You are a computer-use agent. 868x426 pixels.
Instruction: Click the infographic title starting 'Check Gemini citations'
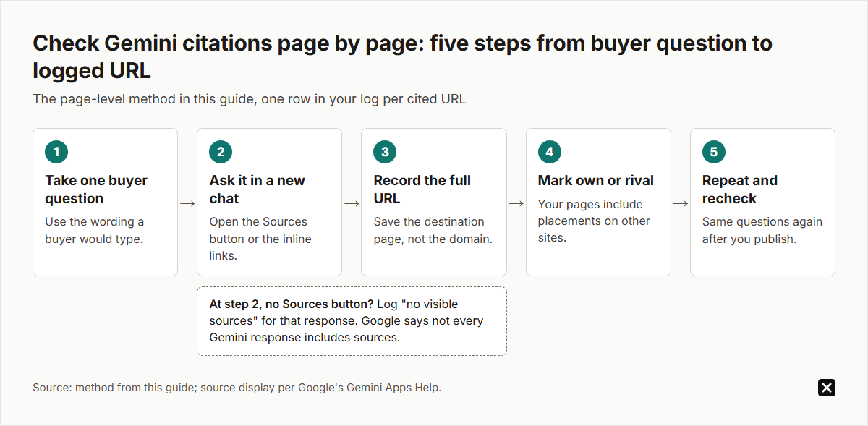402,56
